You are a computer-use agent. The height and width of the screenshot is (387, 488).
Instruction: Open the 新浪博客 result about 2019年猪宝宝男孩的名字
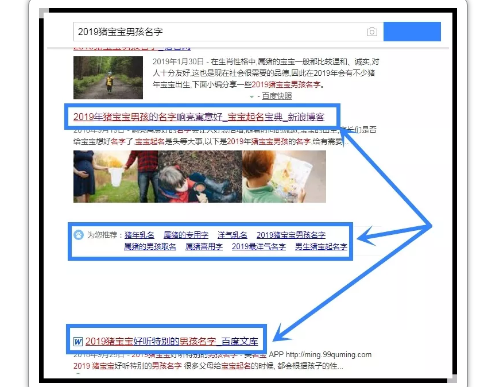199,117
